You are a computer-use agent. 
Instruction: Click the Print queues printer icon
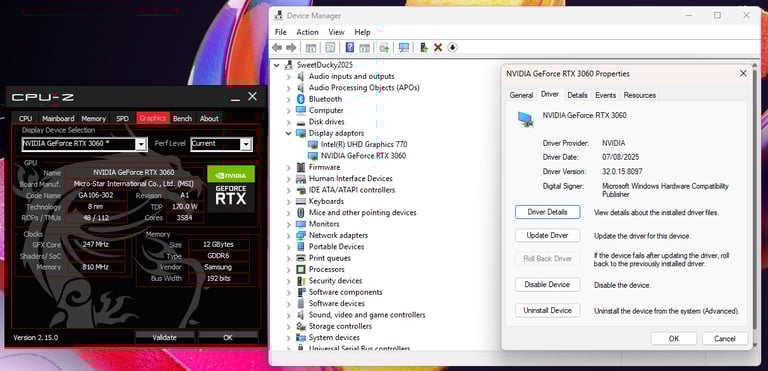click(x=301, y=258)
